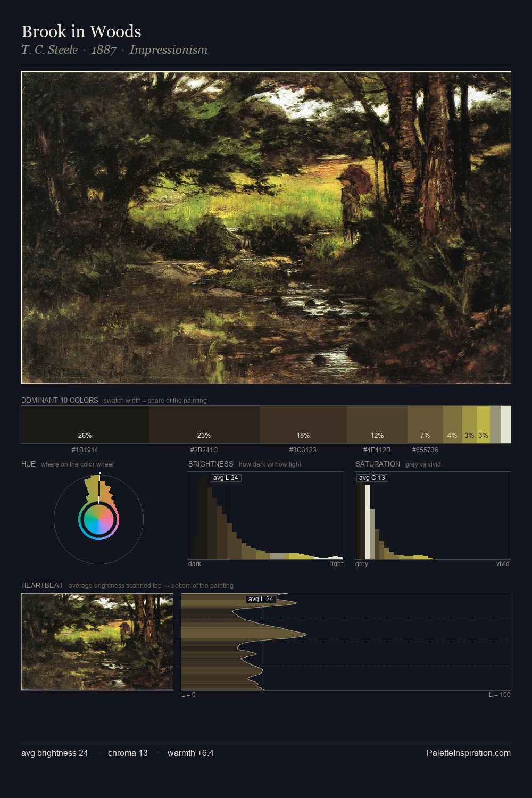The image size is (532, 798).
Task: Click hex code #655736
Action: [x=425, y=450]
